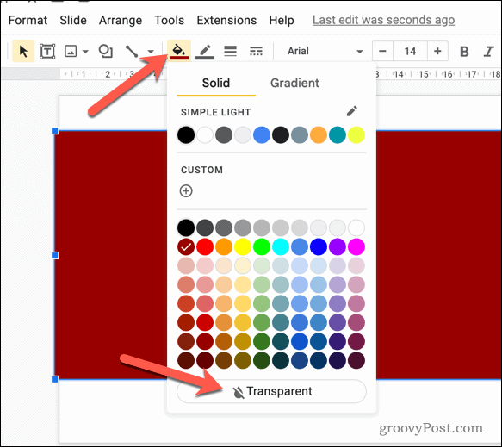502x448 pixels.
Task: Select the text box tool
Action: (47, 51)
